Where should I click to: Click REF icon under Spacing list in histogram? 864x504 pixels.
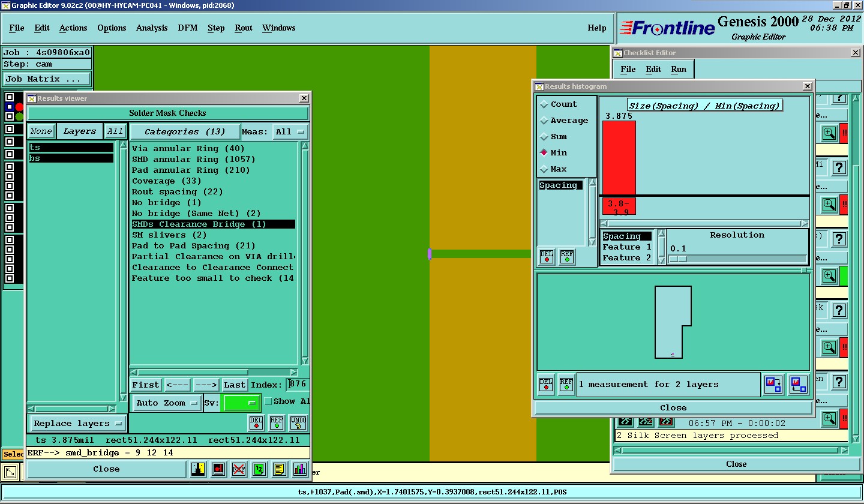[567, 257]
